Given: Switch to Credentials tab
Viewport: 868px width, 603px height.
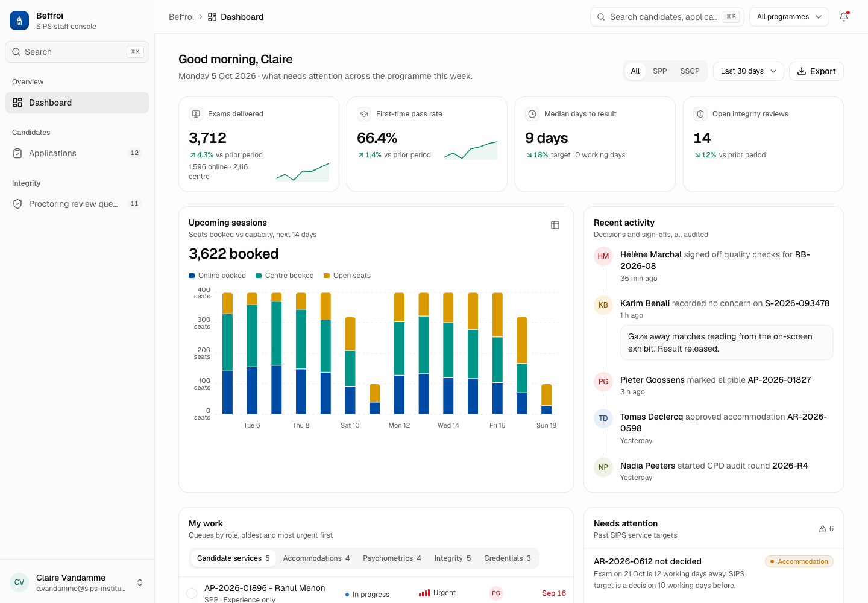Looking at the screenshot, I should [x=508, y=558].
